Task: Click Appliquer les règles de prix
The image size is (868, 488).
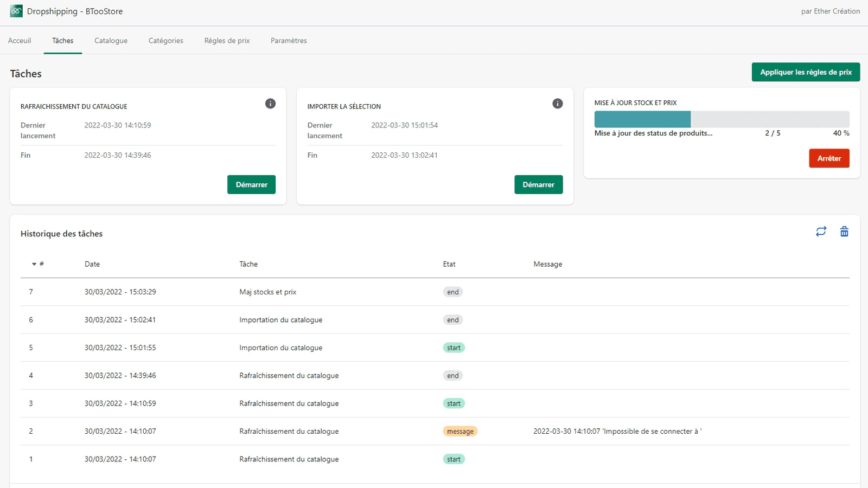Action: point(805,72)
